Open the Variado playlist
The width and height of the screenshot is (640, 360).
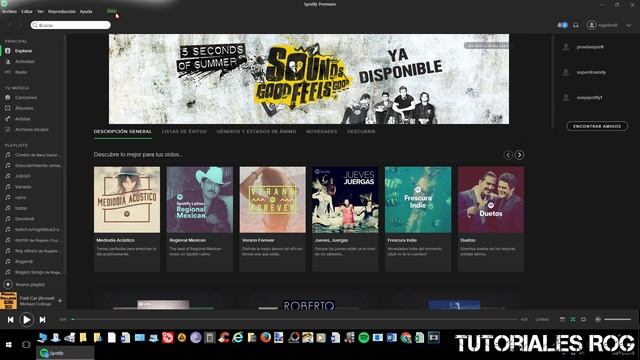pyautogui.click(x=23, y=187)
